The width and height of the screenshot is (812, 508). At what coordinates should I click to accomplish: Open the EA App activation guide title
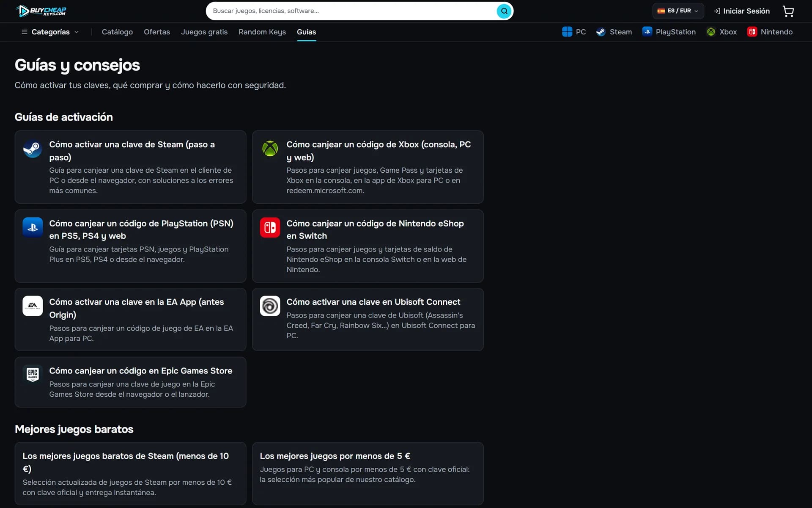[137, 308]
